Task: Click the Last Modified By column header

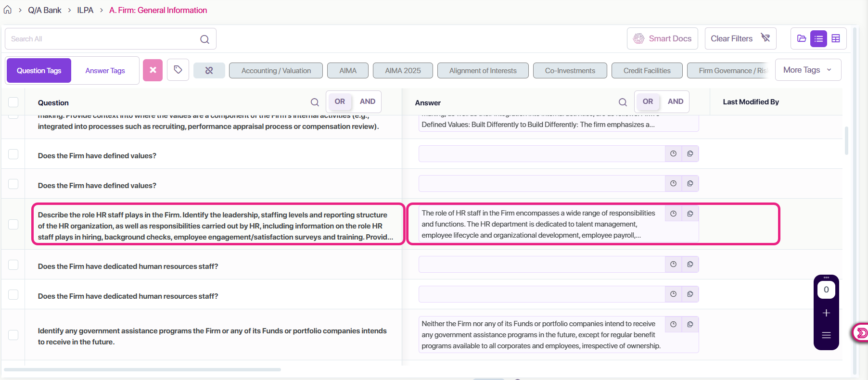Action: (751, 102)
